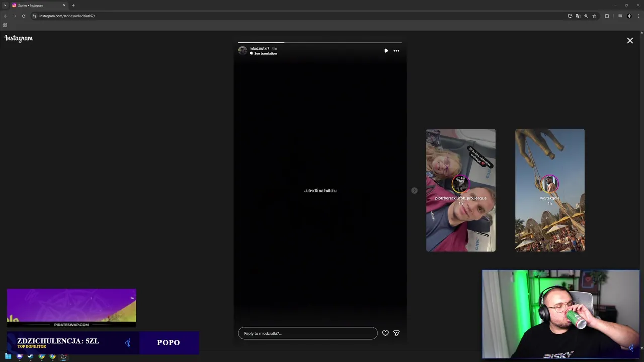
Task: Click the See translation link
Action: 265,53
